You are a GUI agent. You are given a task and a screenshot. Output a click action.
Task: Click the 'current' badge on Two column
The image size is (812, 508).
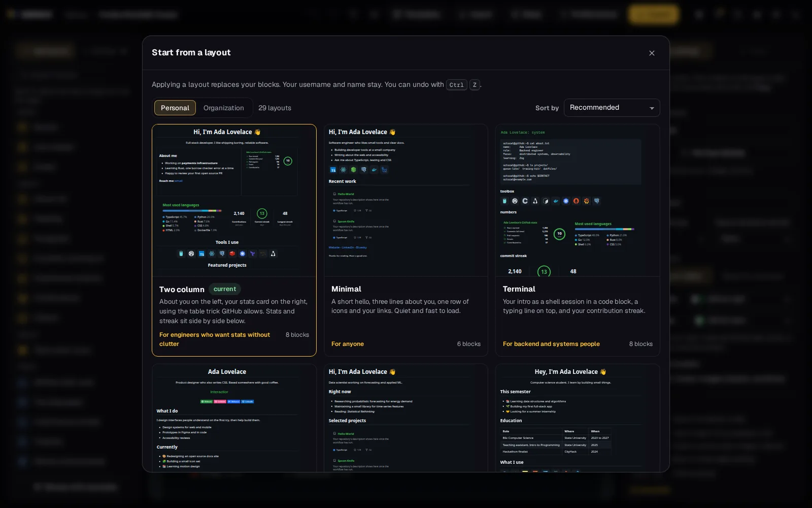pos(225,289)
